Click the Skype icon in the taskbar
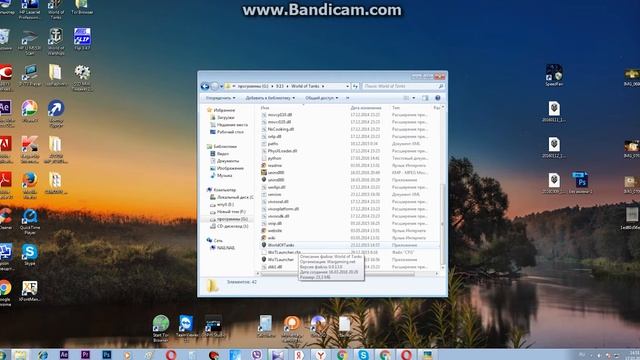This screenshot has width=640, height=360. pyautogui.click(x=363, y=355)
